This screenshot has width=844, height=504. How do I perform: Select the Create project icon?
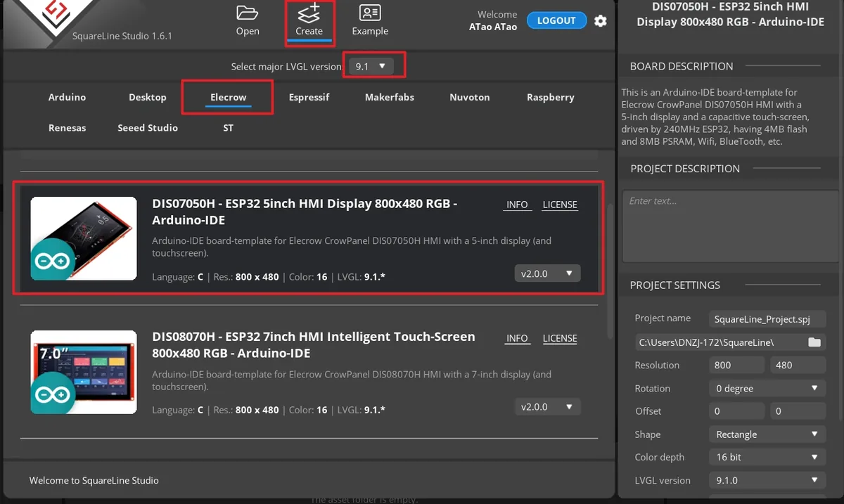309,20
